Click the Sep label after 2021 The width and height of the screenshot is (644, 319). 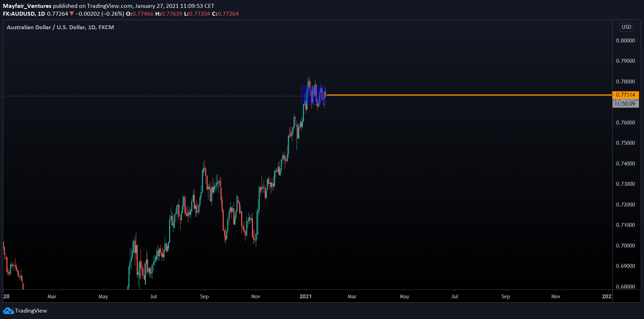click(x=506, y=297)
